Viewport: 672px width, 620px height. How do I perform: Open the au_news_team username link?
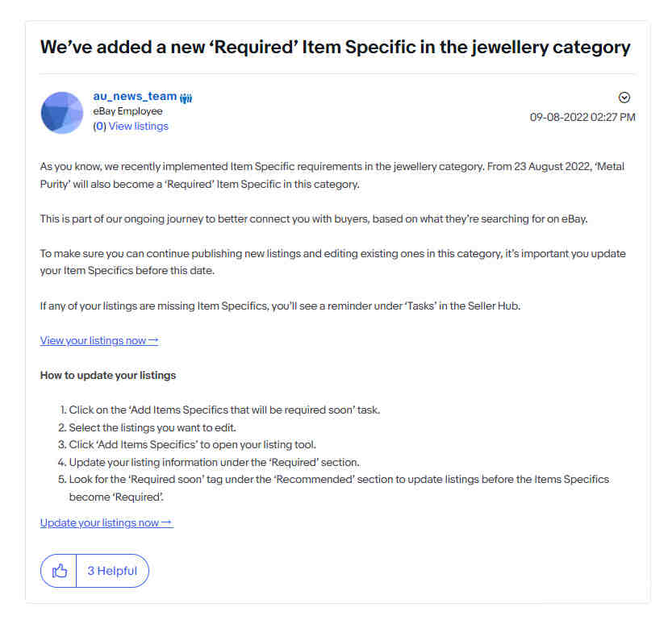[x=135, y=96]
